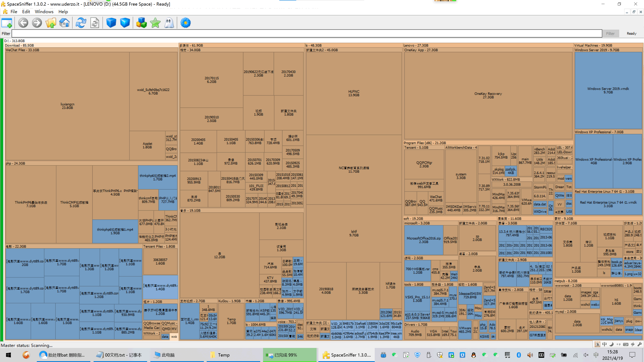The image size is (644, 362).
Task: Click the More Detail glassy blue cube
Action: click(125, 23)
